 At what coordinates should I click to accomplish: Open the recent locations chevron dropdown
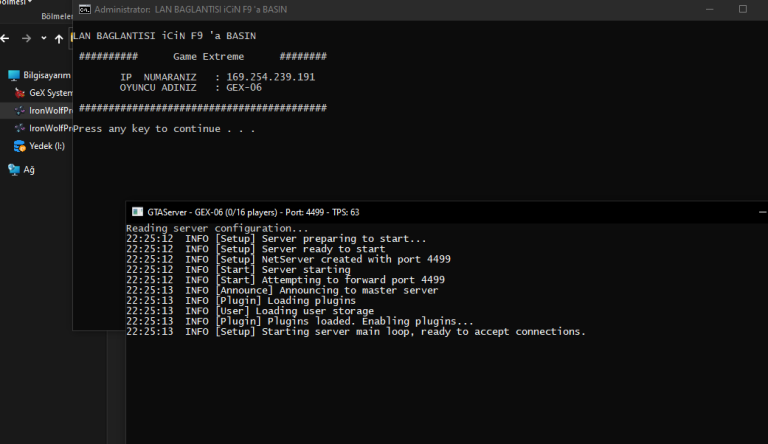point(44,38)
